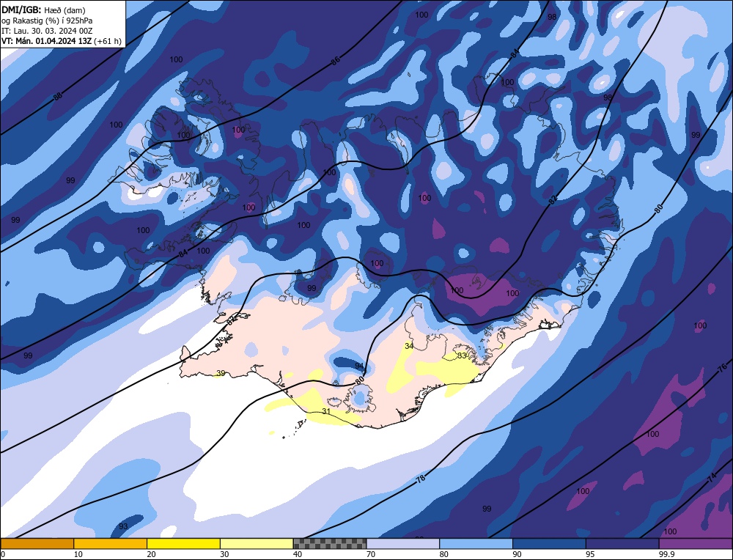Click the contour label '76'
Viewport: 733px width, 560px height.
pyautogui.click(x=722, y=367)
